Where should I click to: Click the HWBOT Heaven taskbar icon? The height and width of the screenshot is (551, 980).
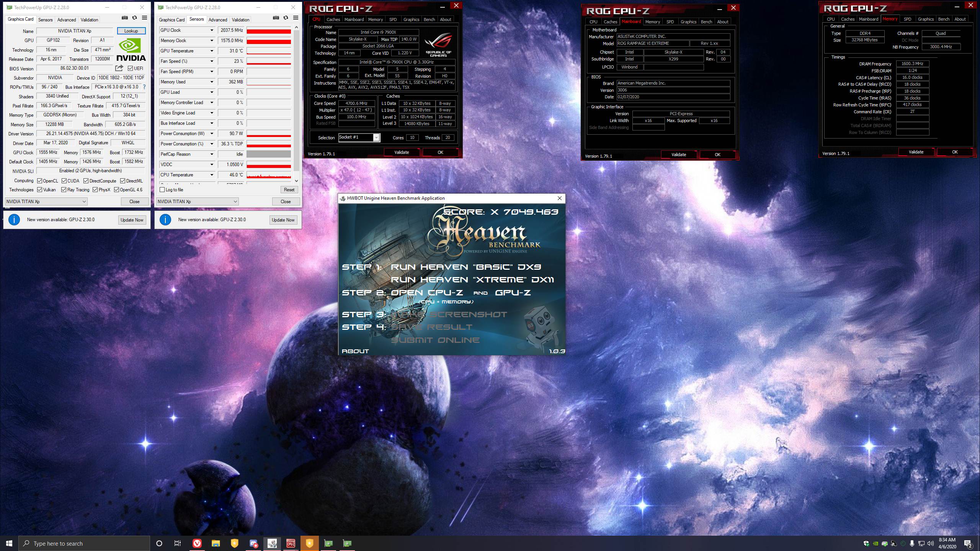[272, 543]
